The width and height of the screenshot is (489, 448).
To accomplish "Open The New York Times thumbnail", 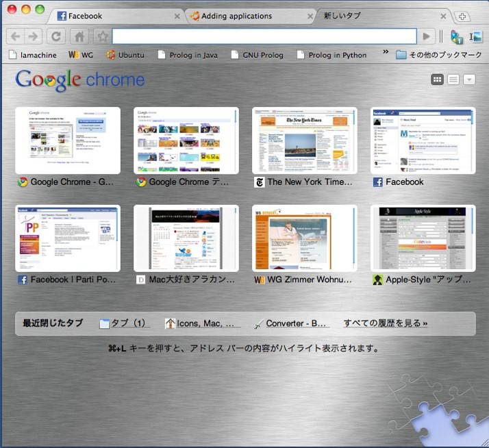I will (x=305, y=140).
